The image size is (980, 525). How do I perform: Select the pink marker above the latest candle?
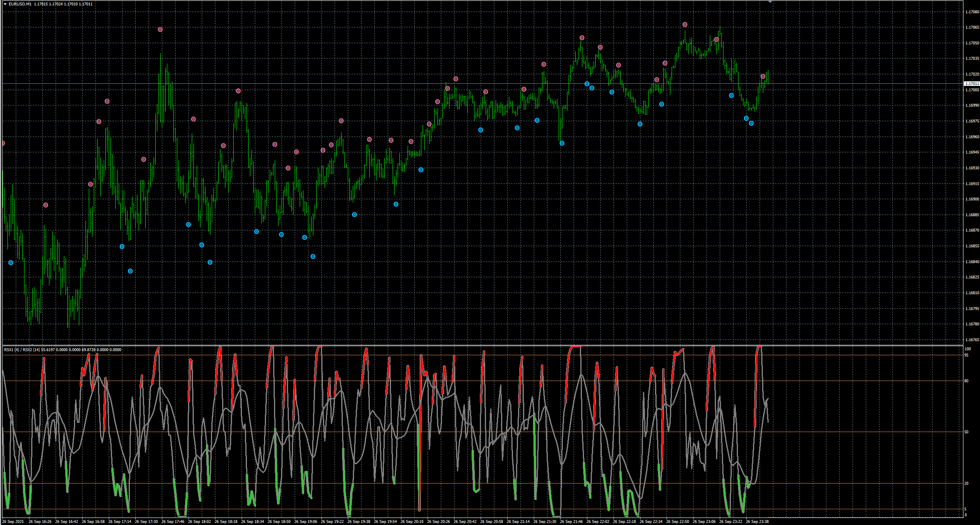pos(763,76)
